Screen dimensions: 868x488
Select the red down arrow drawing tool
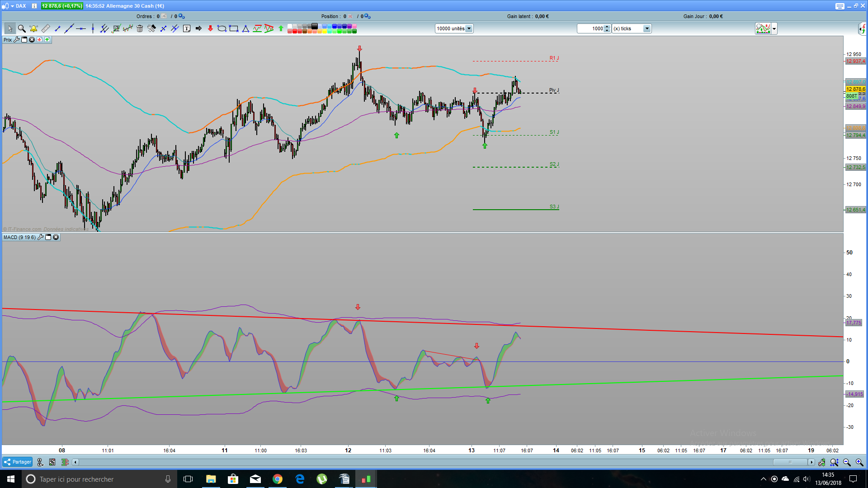[x=210, y=28]
